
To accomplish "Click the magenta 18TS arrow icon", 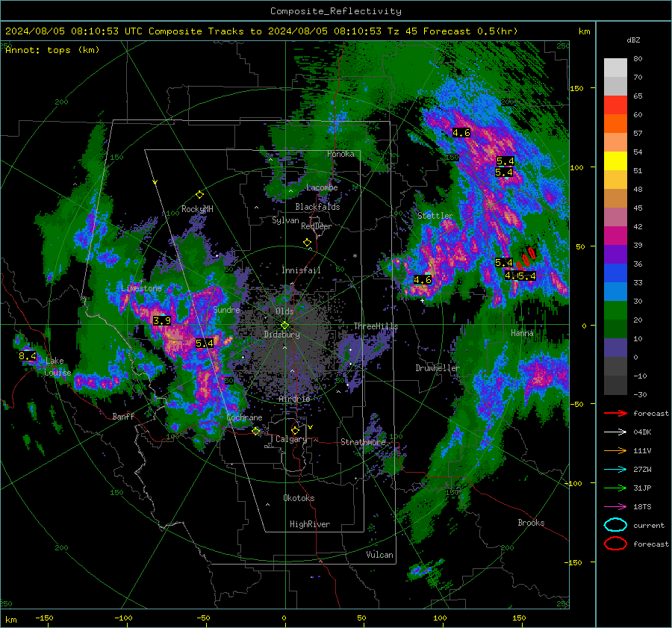I will pyautogui.click(x=615, y=507).
